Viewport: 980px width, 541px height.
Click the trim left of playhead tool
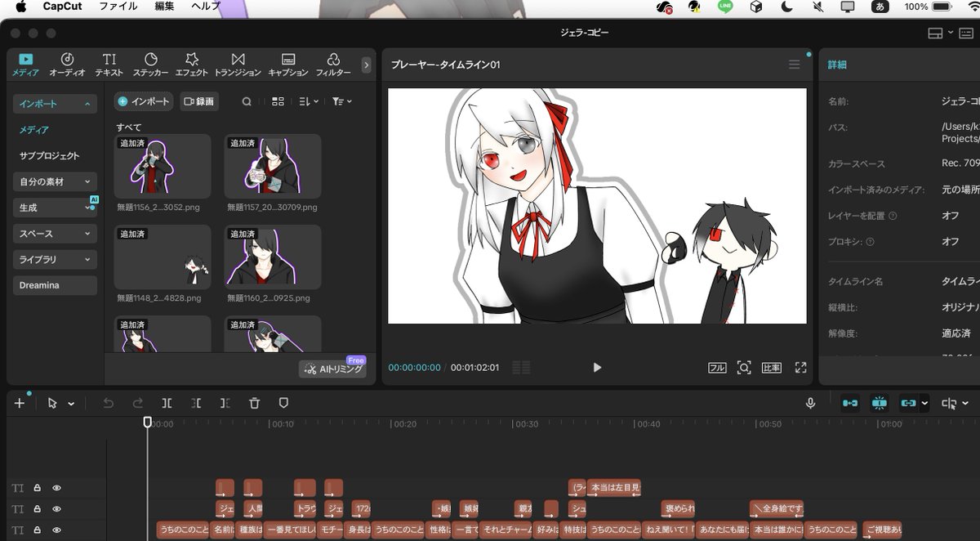tap(196, 403)
